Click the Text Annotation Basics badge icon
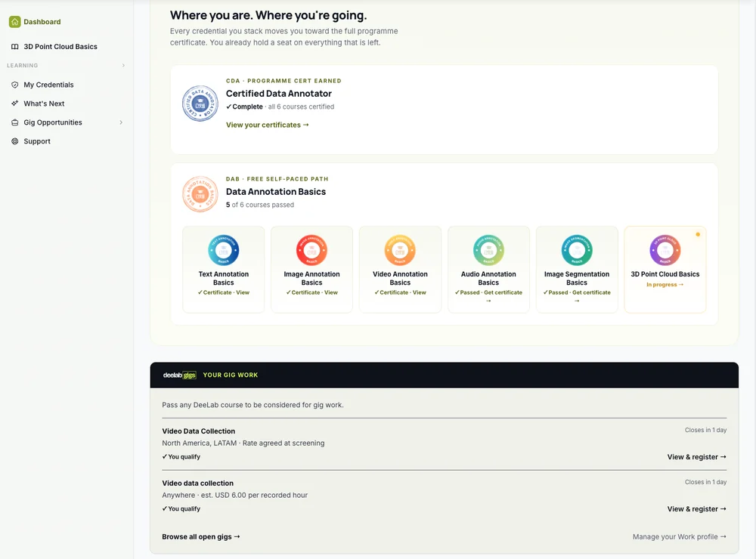Screen dimensions: 756x559 click(224, 250)
